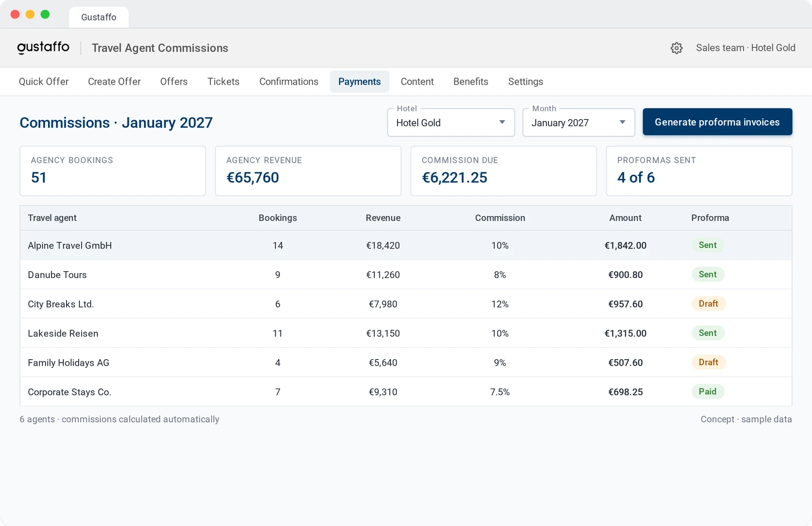Click the Agency Bookings card showing 51
Viewport: 812px width, 526px height.
(113, 171)
